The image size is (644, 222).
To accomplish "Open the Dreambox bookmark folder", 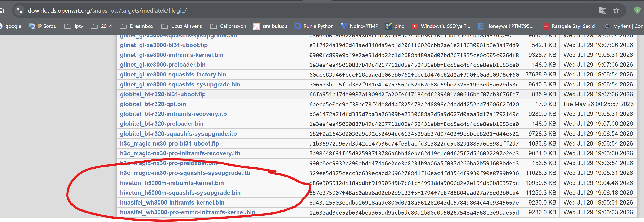I will [x=137, y=26].
